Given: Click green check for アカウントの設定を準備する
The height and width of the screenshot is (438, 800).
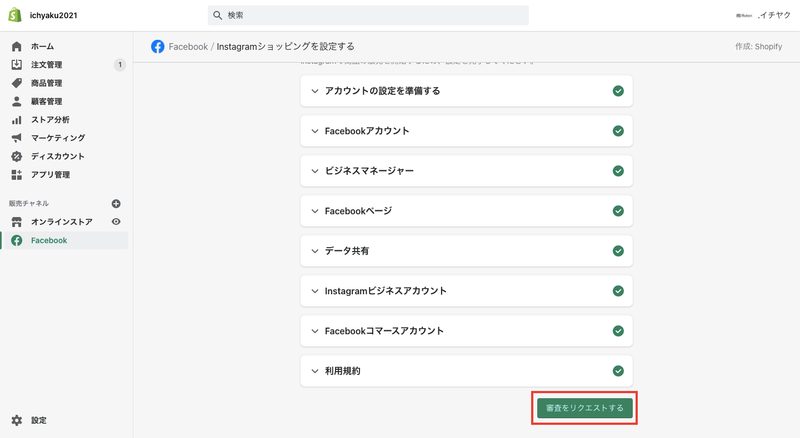Looking at the screenshot, I should click(618, 91).
